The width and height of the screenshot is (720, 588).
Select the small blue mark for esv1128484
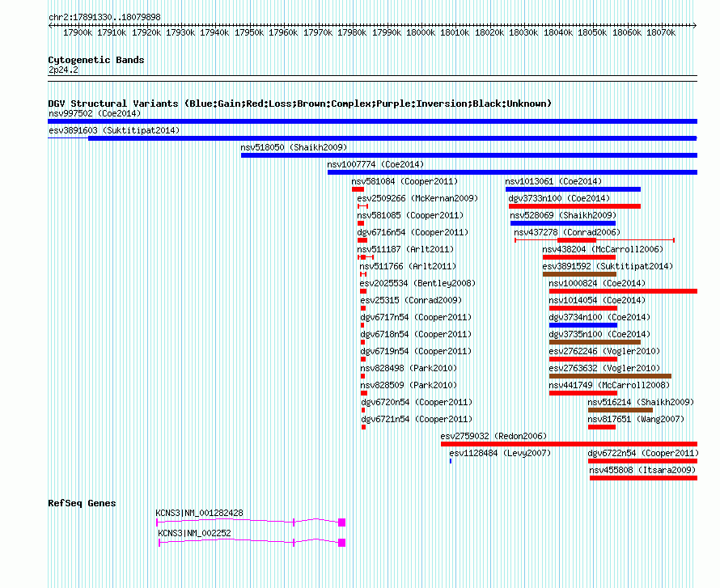coord(451,461)
